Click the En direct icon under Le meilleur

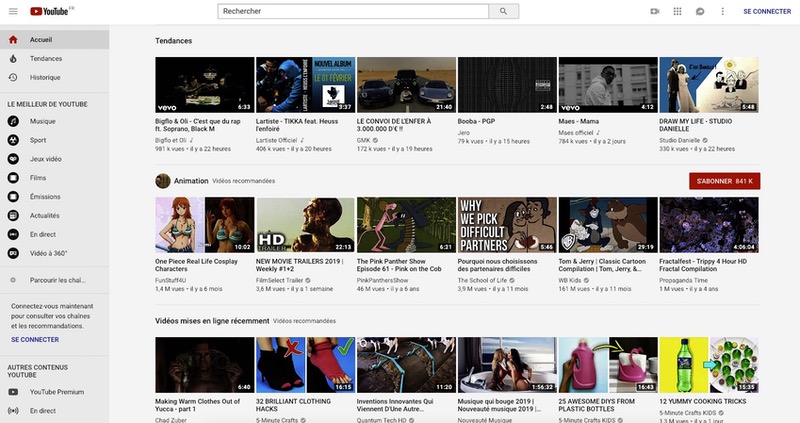click(x=13, y=235)
